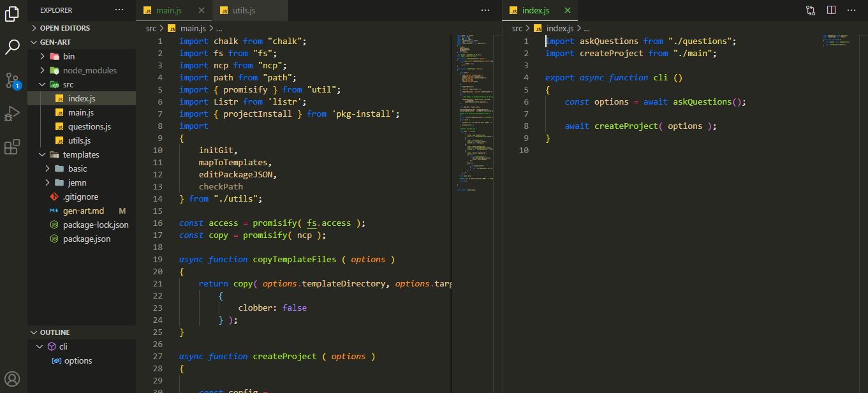This screenshot has width=868, height=393.
Task: Collapse the OUTLINE section
Action: pos(55,332)
